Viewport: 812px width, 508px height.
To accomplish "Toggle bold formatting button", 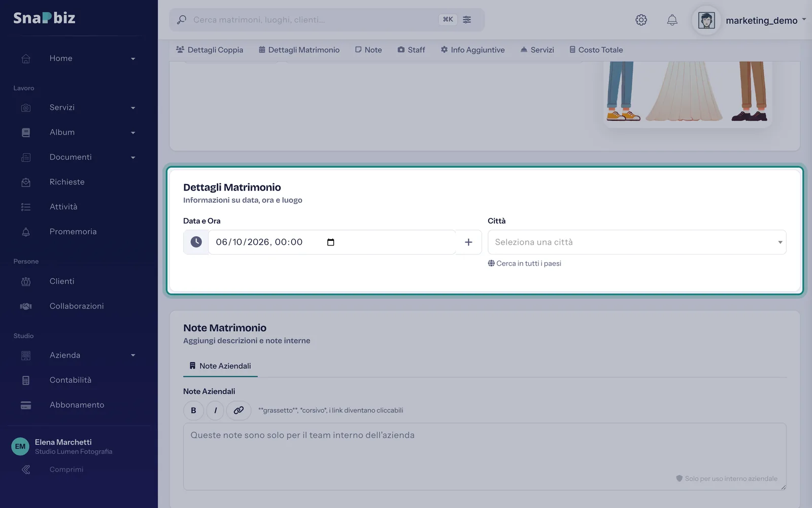I will point(193,410).
